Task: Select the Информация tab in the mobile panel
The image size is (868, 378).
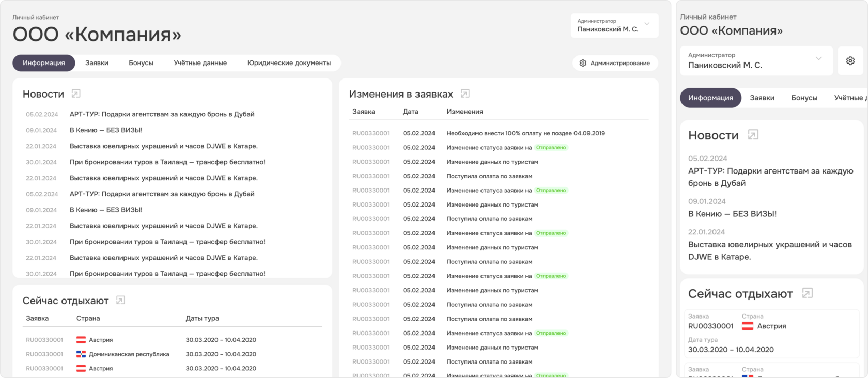Action: tap(710, 98)
